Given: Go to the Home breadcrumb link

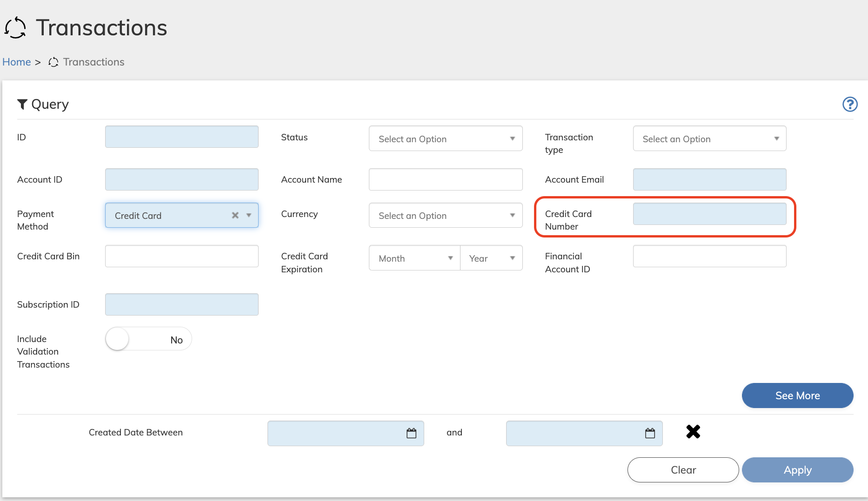Looking at the screenshot, I should 17,62.
